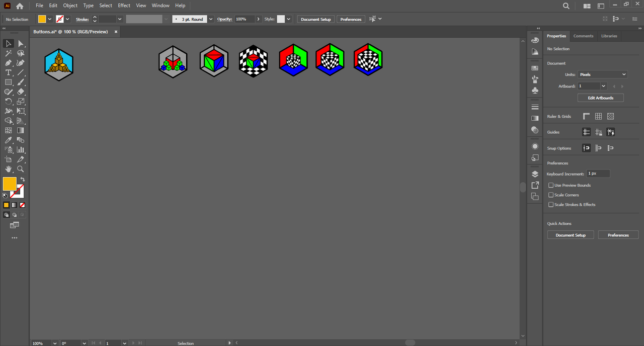Toggle Show Transparency Grid button
This screenshot has height=346, width=644.
click(x=610, y=116)
